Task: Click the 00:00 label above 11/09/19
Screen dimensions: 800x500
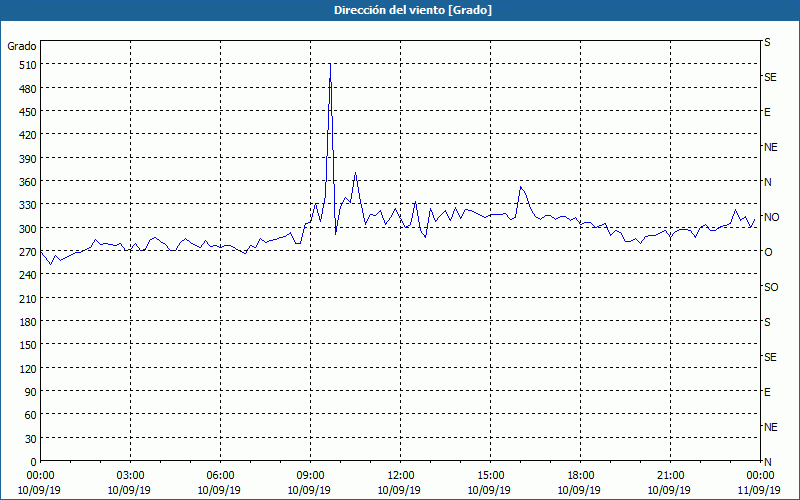Action: 760,476
